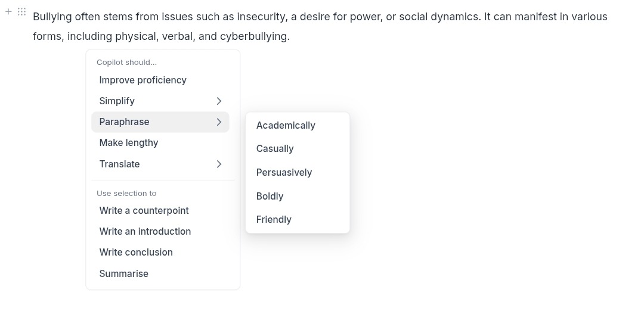This screenshot has height=330, width=644.
Task: Choose the Casually paraphrase style
Action: coord(298,148)
